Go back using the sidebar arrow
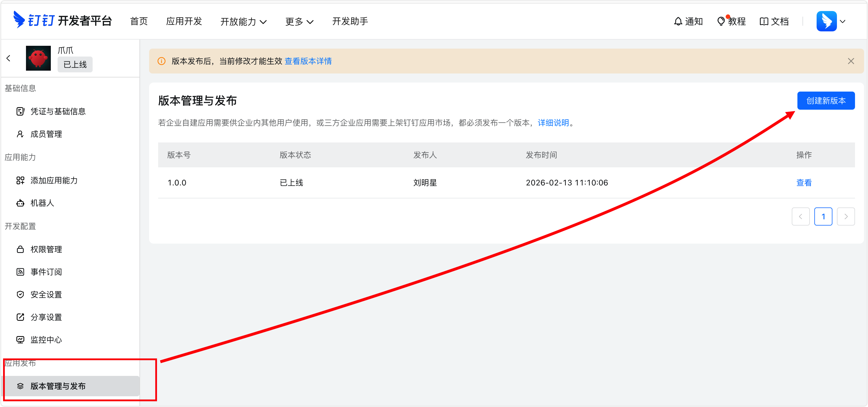Image resolution: width=868 pixels, height=407 pixels. click(9, 58)
